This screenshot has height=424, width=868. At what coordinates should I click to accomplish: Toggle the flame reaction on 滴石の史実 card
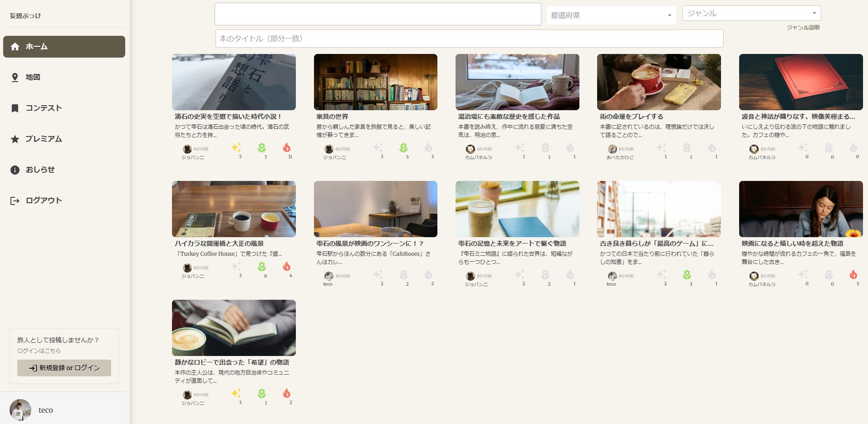click(287, 147)
